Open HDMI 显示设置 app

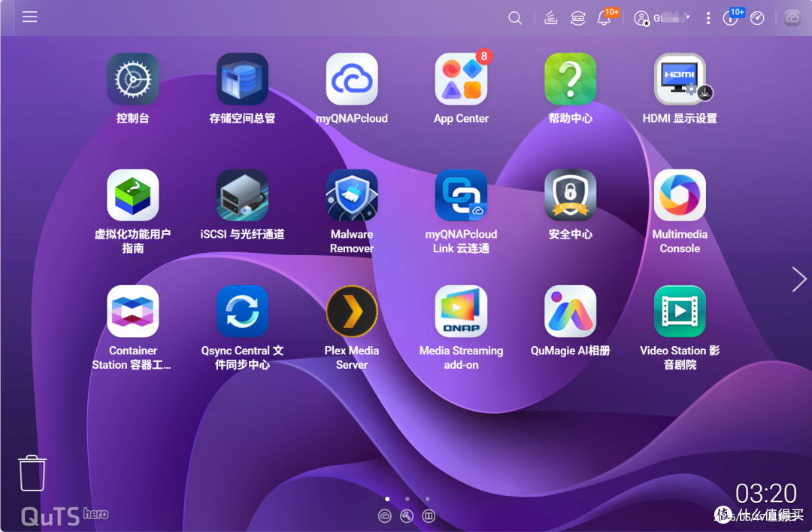point(680,79)
